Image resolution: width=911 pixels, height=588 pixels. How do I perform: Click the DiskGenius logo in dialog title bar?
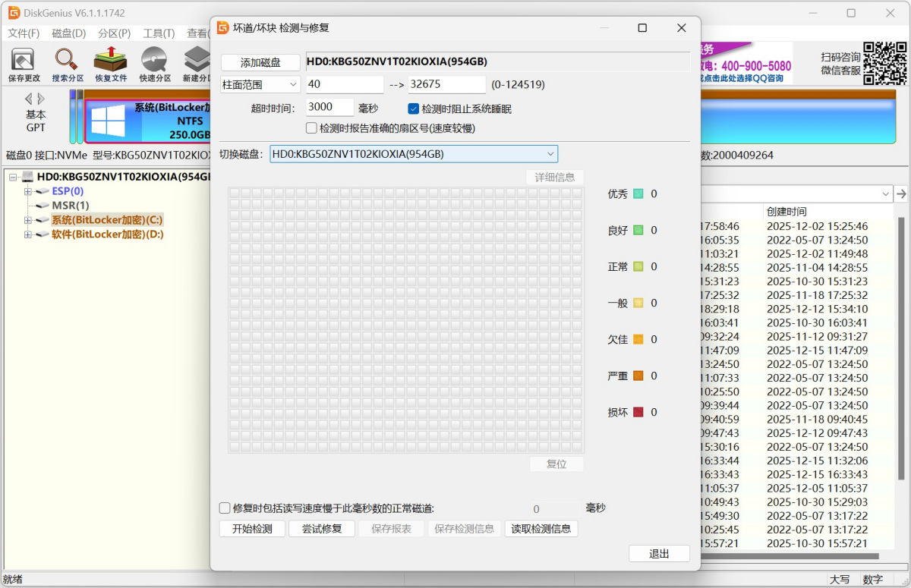pyautogui.click(x=222, y=27)
